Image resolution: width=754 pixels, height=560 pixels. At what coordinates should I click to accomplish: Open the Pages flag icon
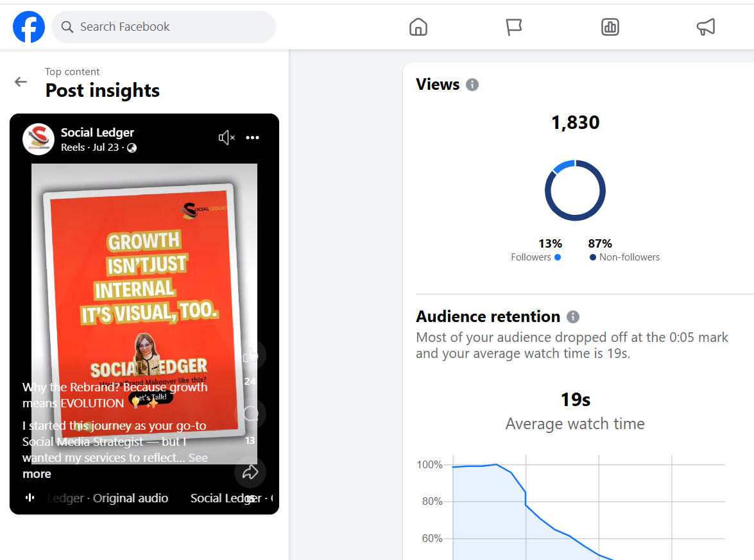coord(513,27)
